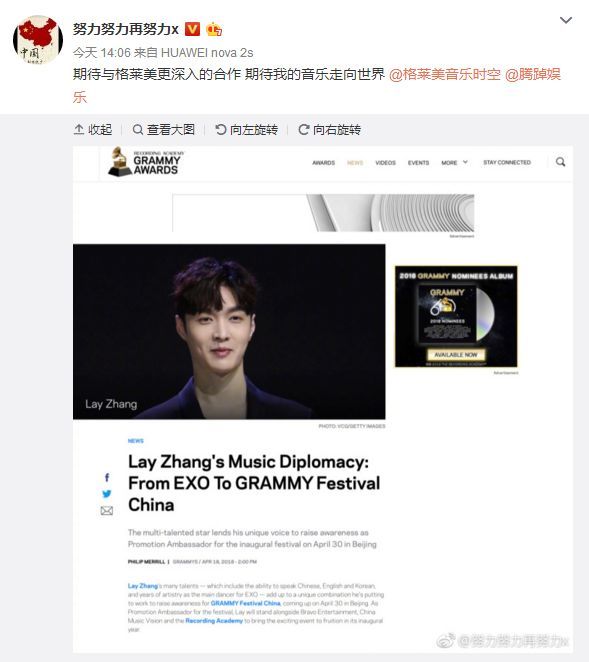Rotate image right with 向右旋转

(x=330, y=130)
